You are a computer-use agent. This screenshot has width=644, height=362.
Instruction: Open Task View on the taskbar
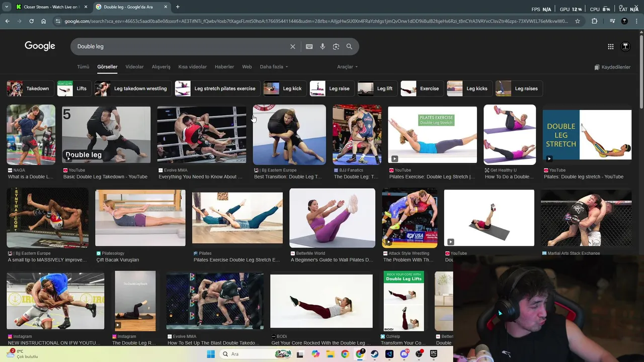tap(300, 354)
